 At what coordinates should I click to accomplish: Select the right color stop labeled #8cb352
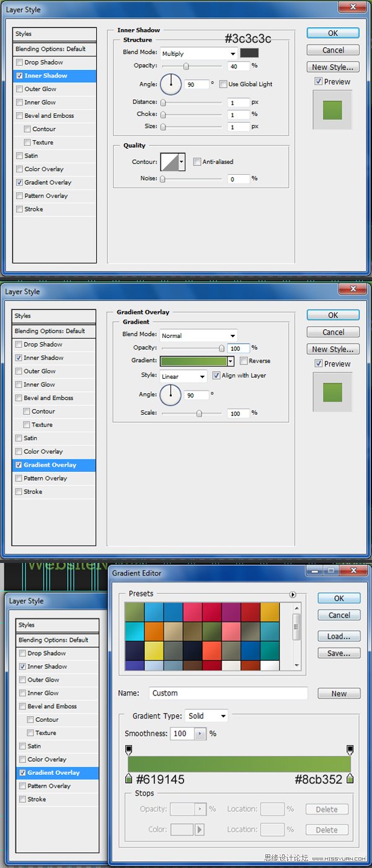[x=350, y=778]
